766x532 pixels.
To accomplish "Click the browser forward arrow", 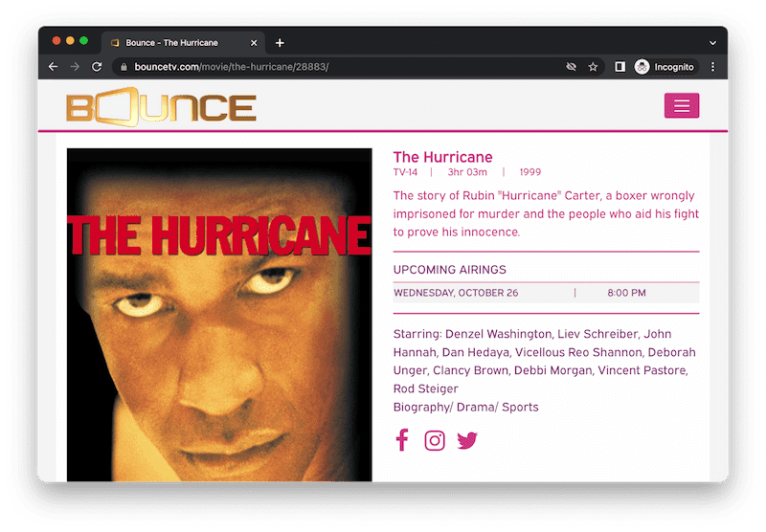I will click(75, 67).
